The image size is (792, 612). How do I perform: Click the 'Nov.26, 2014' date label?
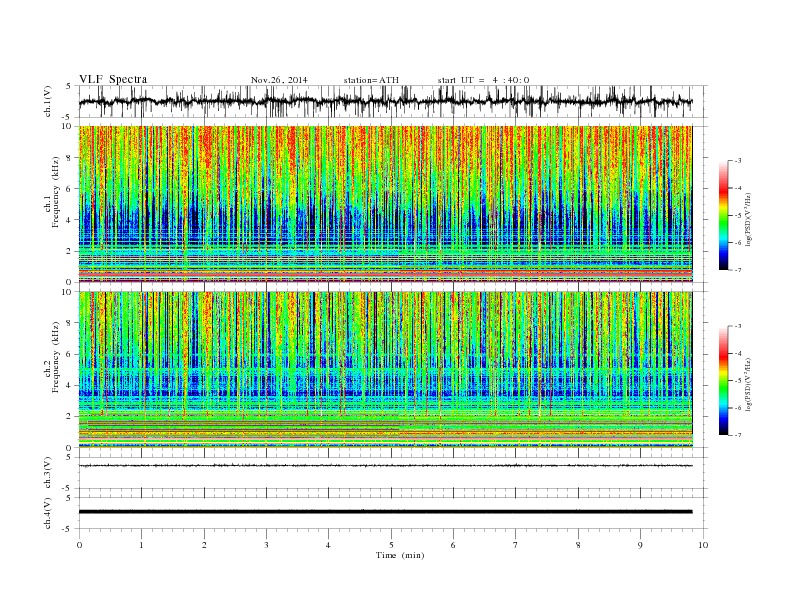(x=279, y=80)
